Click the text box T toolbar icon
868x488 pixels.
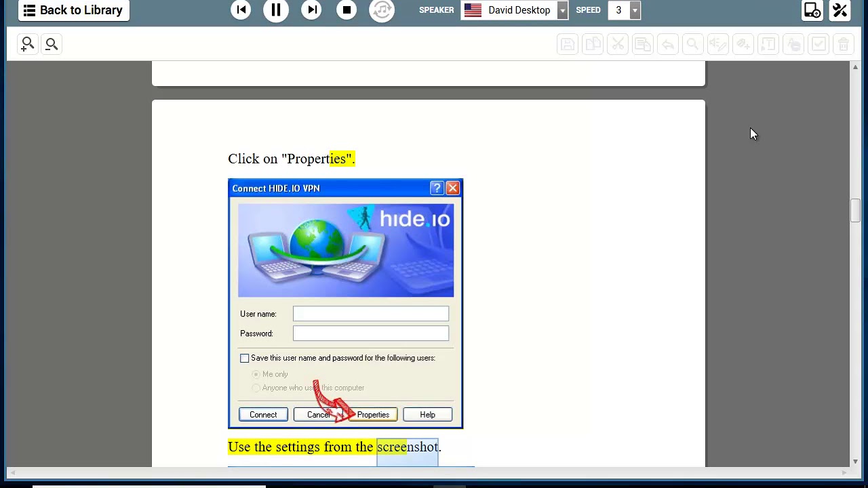[768, 45]
